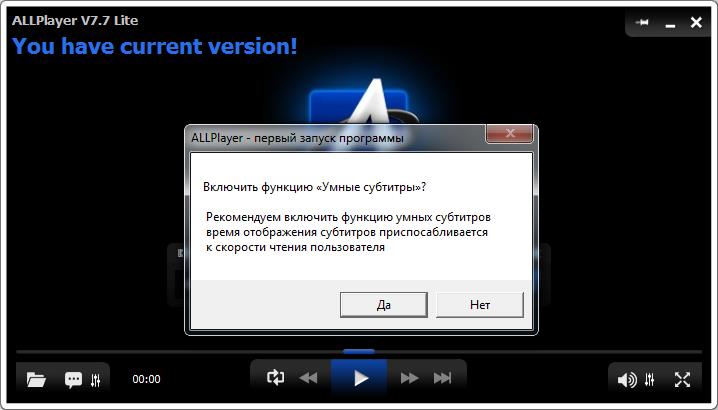Close the first-launch dialog with its X
Viewport: 718px width, 410px height.
point(510,133)
